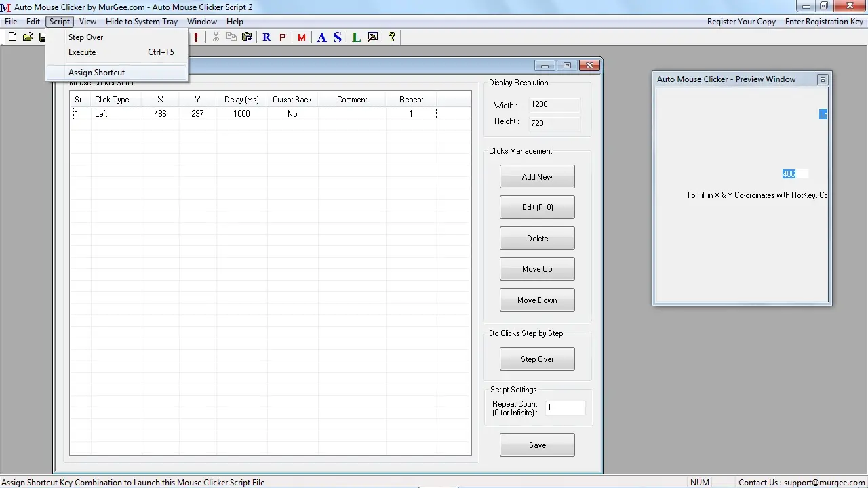
Task: Close the Preview Window with its X
Action: (x=823, y=79)
